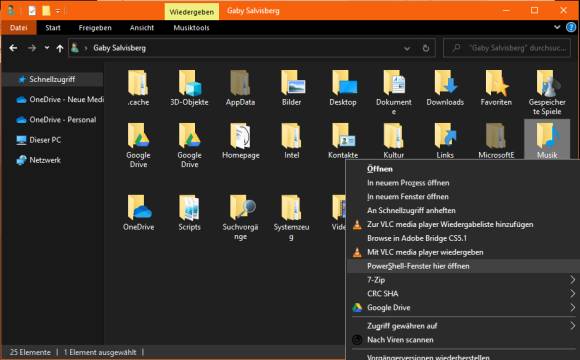Go back with the left arrow
The height and width of the screenshot is (360, 580).
[x=13, y=48]
